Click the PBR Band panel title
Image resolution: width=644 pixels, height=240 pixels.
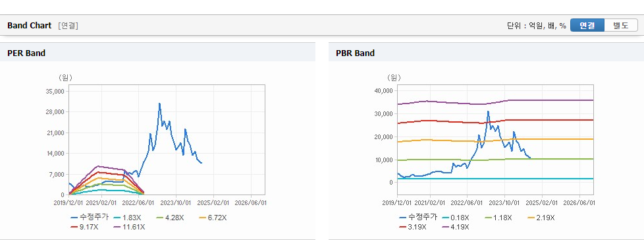[356, 53]
